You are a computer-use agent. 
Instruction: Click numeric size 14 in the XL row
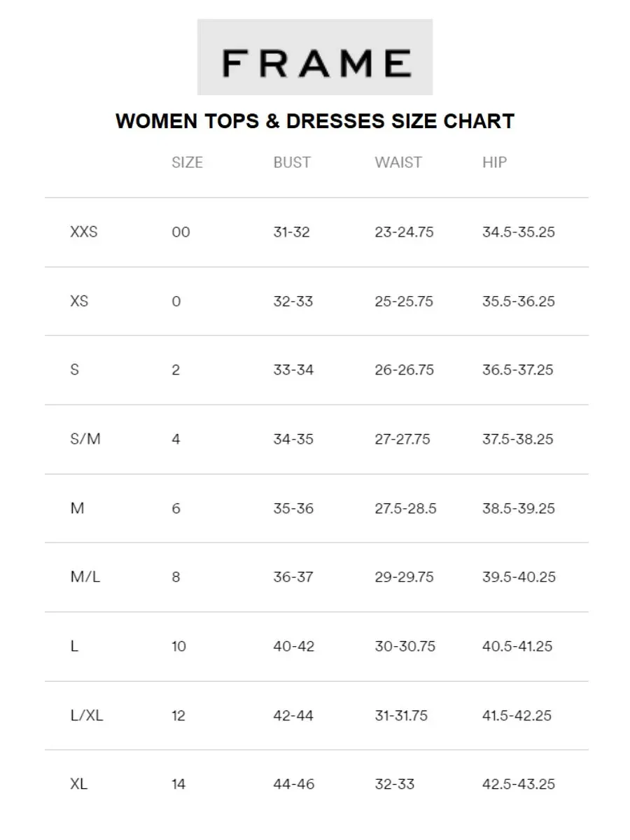178,784
